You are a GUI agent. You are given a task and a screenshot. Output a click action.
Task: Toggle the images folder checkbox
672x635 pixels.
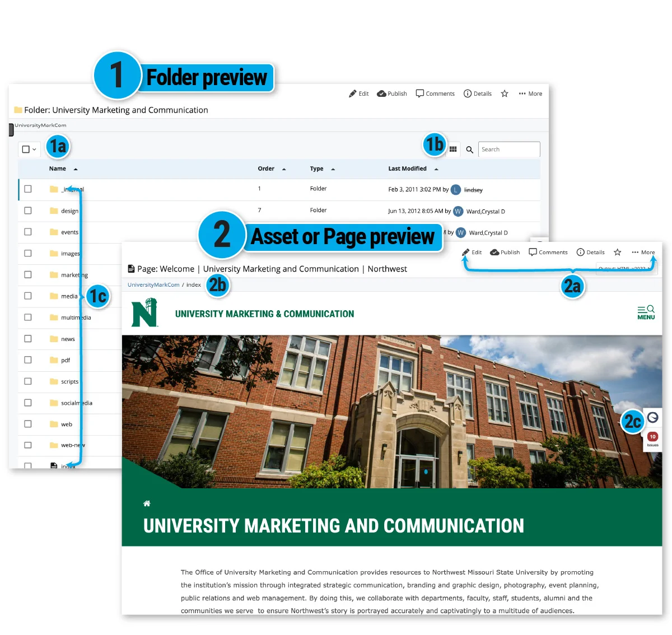click(x=28, y=253)
